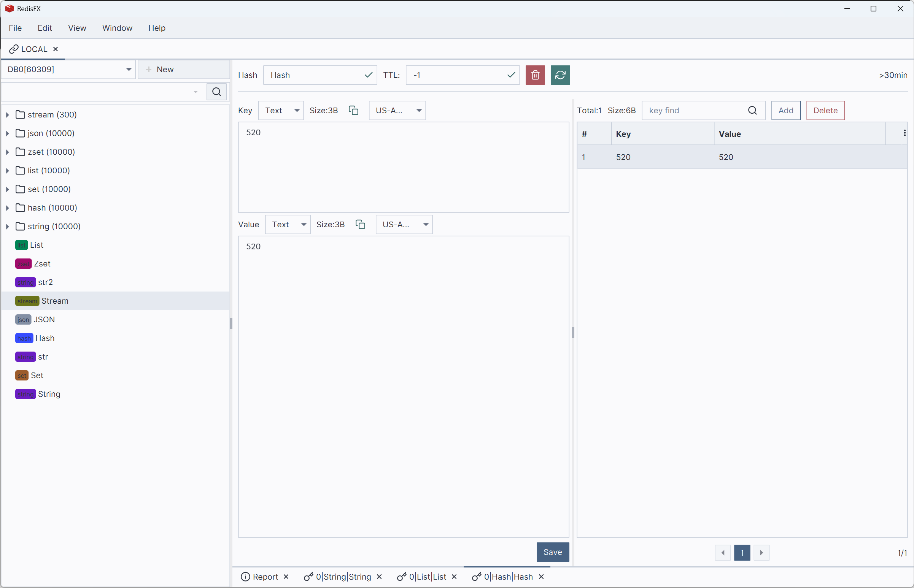
Task: Search hash fields with the magnifier icon
Action: point(752,110)
